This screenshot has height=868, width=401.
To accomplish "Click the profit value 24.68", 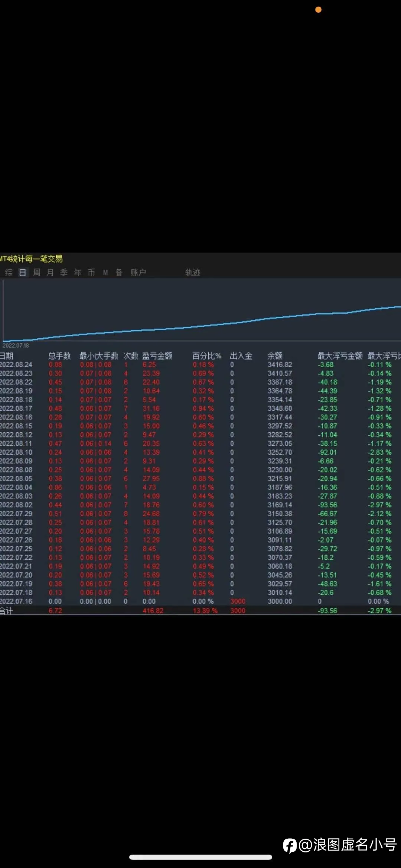I will [151, 514].
